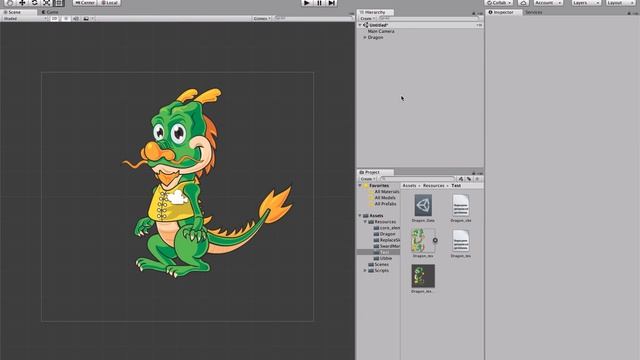Click the Resources breadcrumb
640x360 pixels.
(433, 186)
